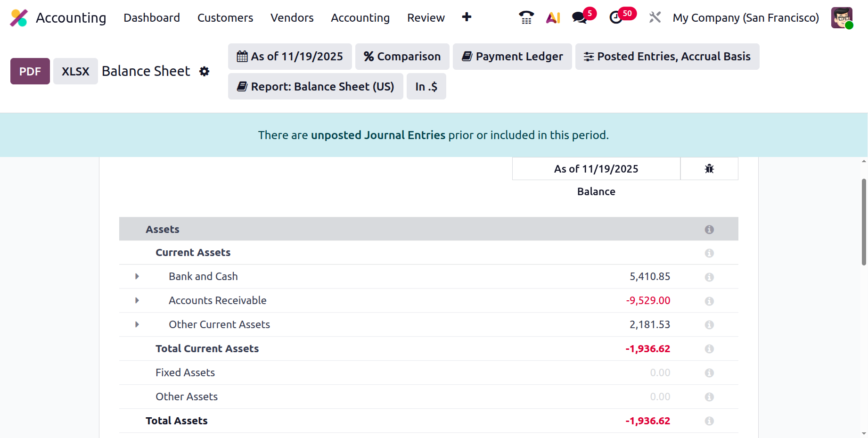Expand the Other Current Assets row
This screenshot has width=868, height=438.
[x=137, y=324]
